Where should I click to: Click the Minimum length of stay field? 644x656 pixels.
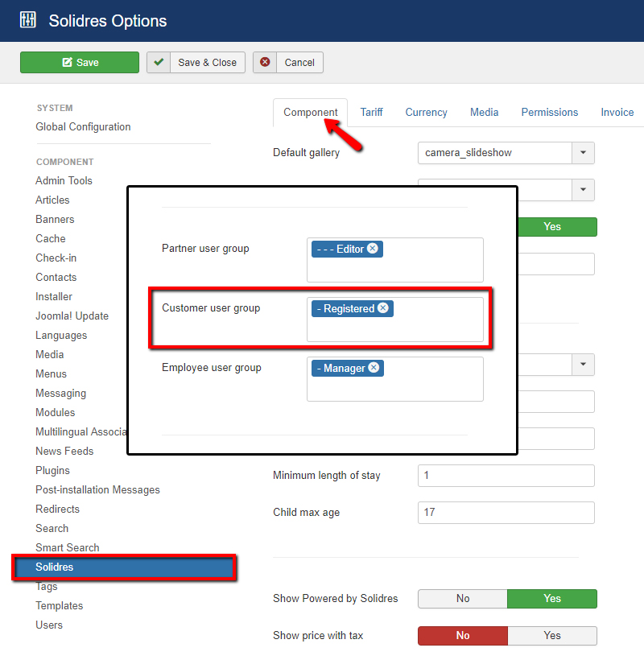[506, 476]
